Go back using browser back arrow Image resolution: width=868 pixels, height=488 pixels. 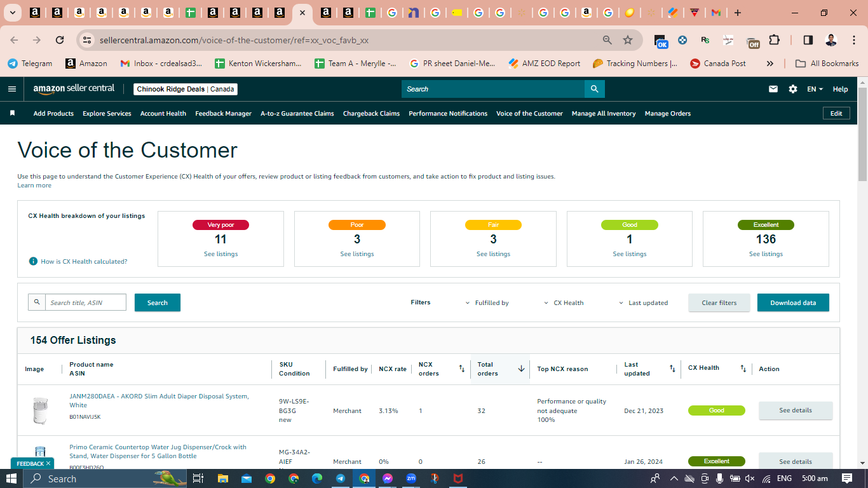(15, 40)
